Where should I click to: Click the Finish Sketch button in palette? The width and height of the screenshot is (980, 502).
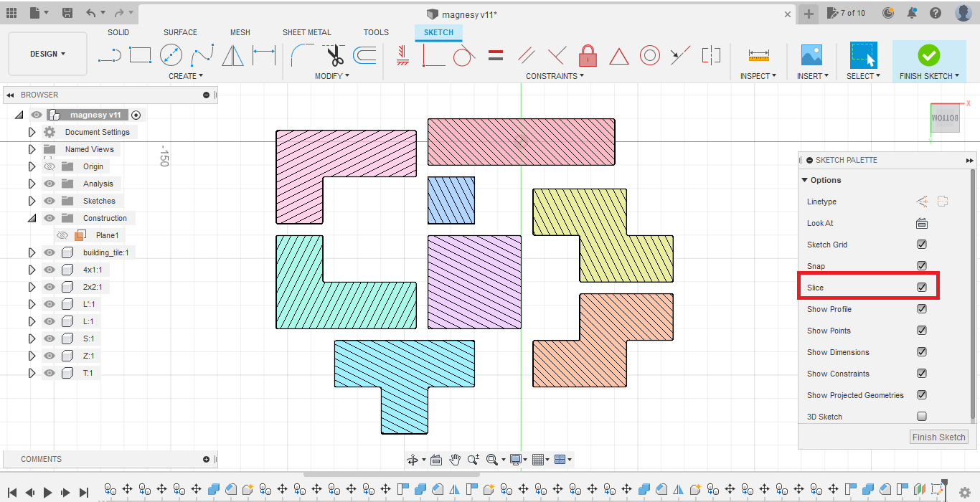tap(939, 437)
